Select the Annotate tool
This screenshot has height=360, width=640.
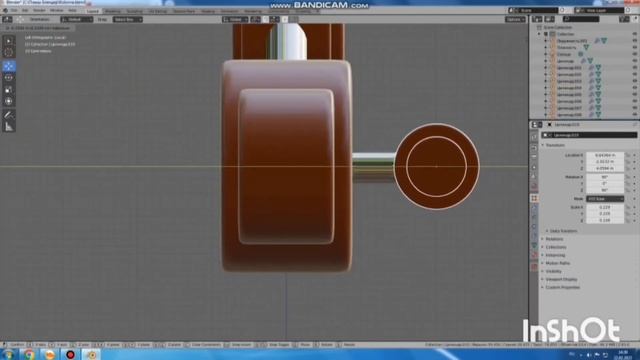9,115
